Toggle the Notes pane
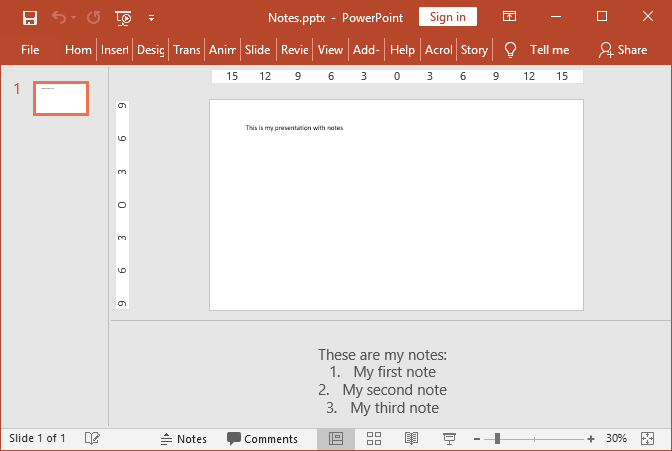The image size is (672, 451). [183, 439]
